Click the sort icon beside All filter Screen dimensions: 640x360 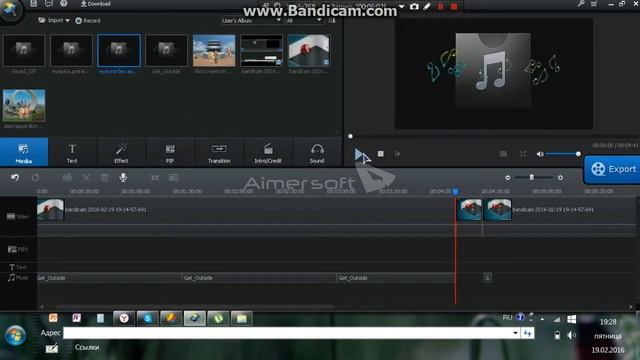tap(332, 20)
